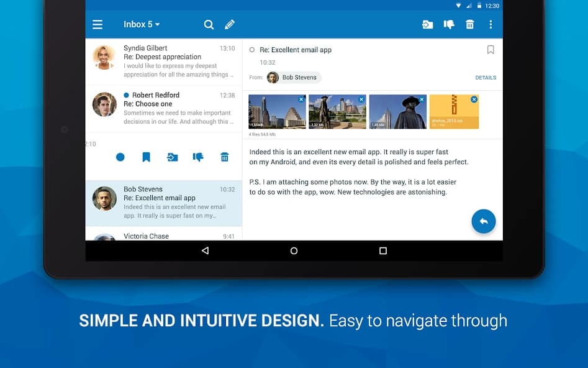Toggle read status of Re: Excellent email app
588x368 pixels.
click(x=253, y=50)
